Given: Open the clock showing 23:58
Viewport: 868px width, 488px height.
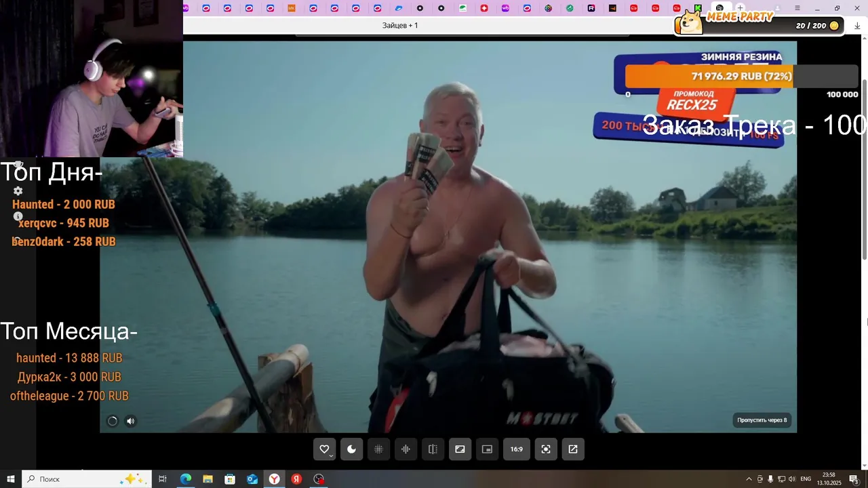Looking at the screenshot, I should 829,479.
